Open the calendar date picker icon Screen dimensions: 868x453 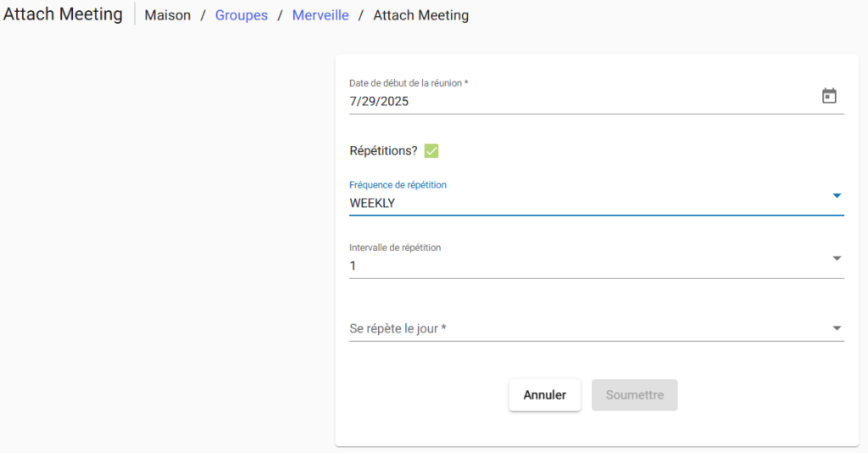point(829,97)
